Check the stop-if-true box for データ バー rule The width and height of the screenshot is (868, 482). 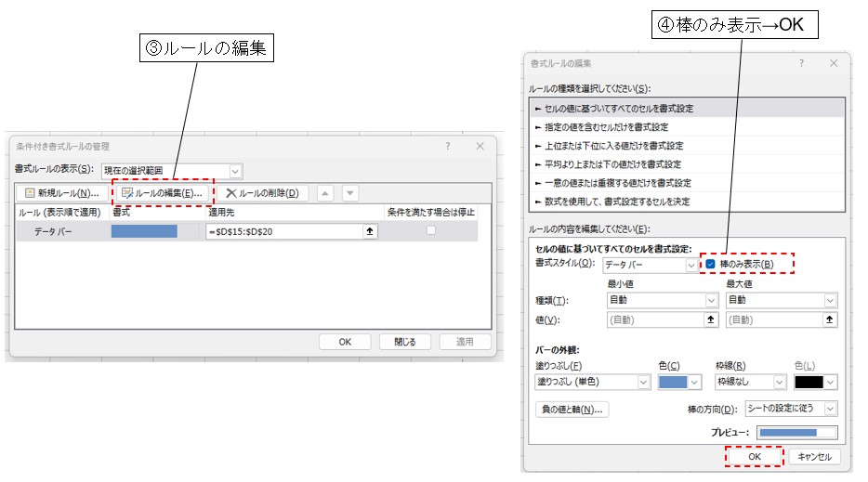point(430,231)
